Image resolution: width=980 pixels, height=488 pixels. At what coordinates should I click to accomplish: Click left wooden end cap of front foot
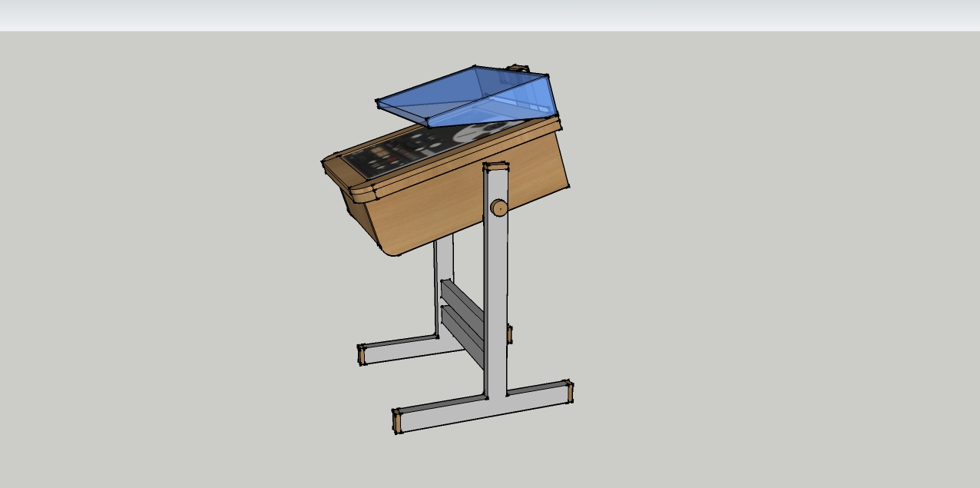click(397, 421)
